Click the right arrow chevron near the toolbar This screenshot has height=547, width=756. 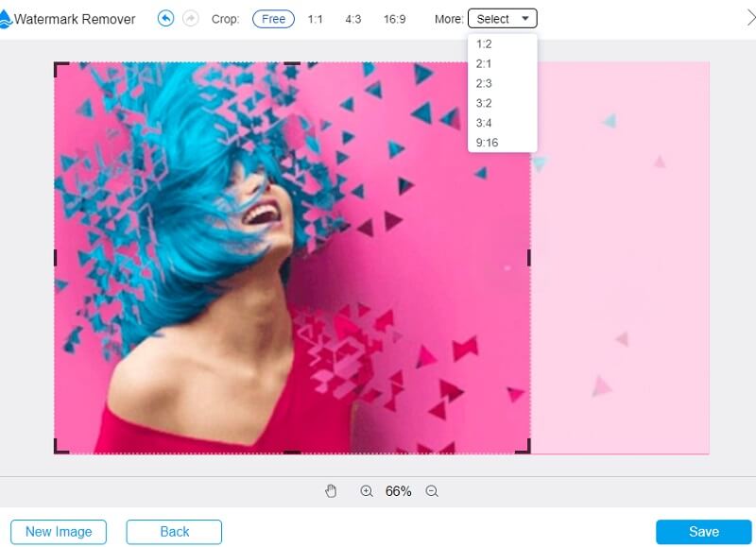click(x=749, y=16)
